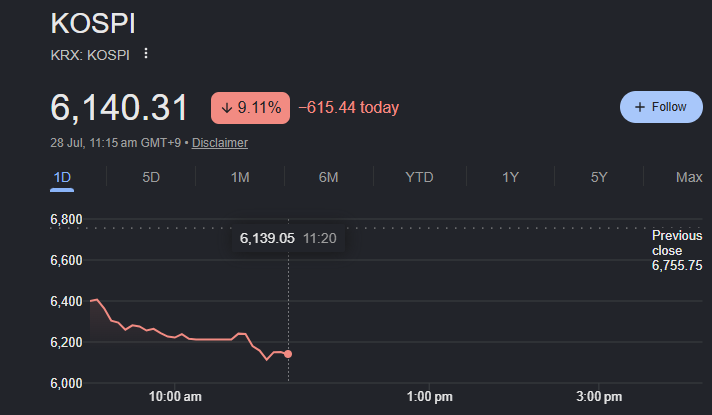Switch to the 5Y chart range
The image size is (712, 415).
(x=599, y=177)
